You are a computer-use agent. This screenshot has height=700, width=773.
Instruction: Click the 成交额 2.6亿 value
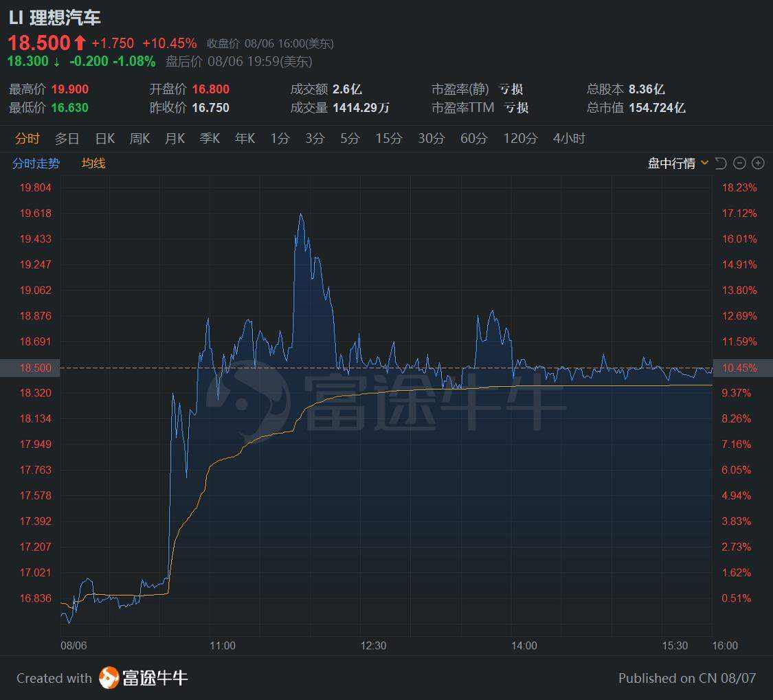click(x=347, y=89)
